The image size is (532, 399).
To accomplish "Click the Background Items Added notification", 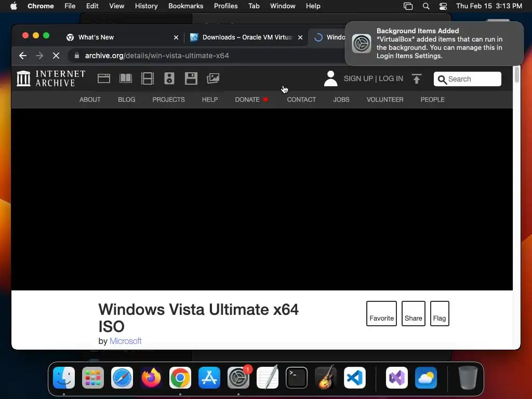I will (434, 44).
